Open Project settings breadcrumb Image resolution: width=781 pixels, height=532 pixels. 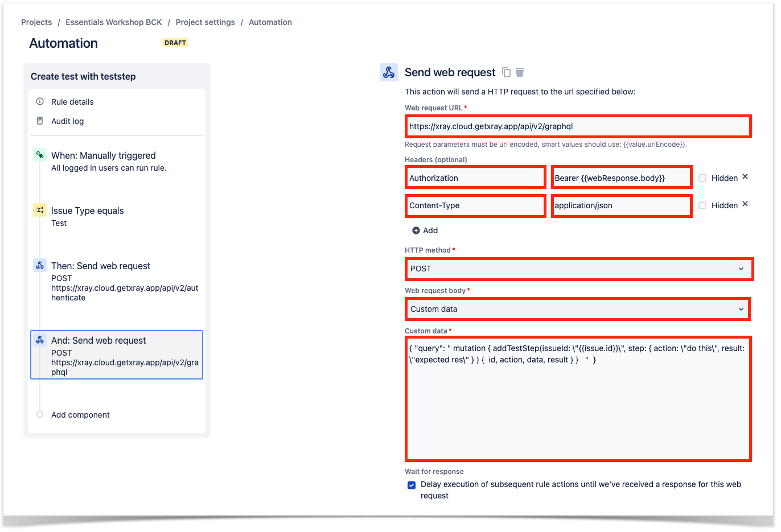click(205, 22)
